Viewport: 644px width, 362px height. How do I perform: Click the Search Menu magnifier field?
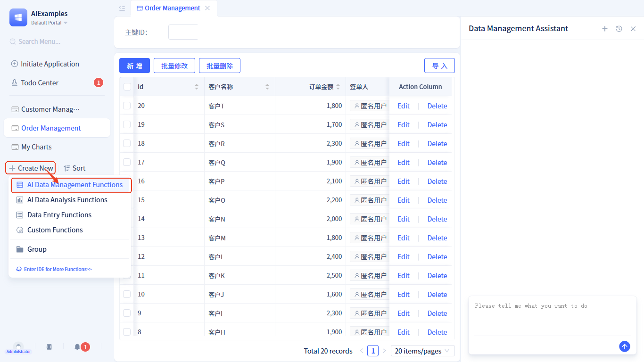pyautogui.click(x=57, y=41)
